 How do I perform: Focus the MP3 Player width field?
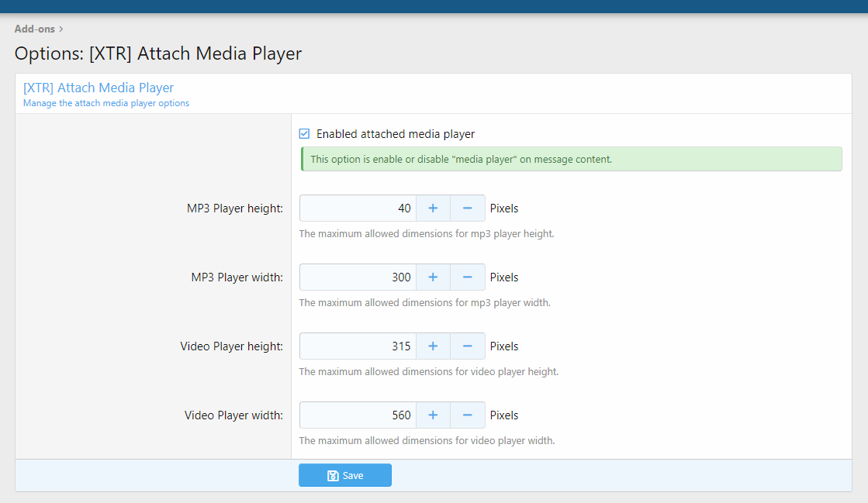358,277
